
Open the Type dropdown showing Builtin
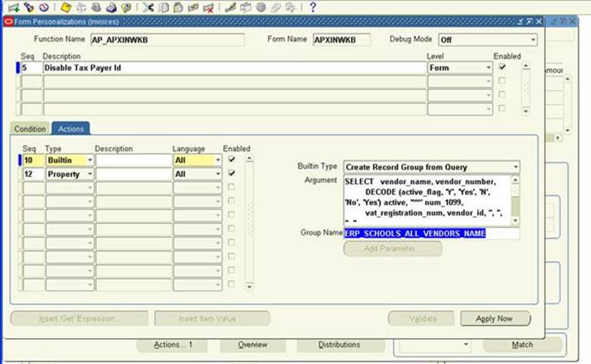point(89,160)
